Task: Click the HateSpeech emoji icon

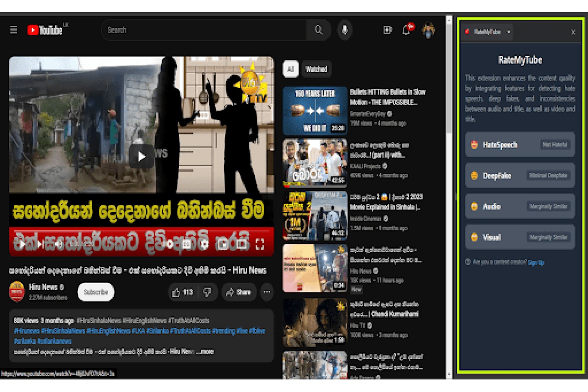Action: pyautogui.click(x=474, y=145)
